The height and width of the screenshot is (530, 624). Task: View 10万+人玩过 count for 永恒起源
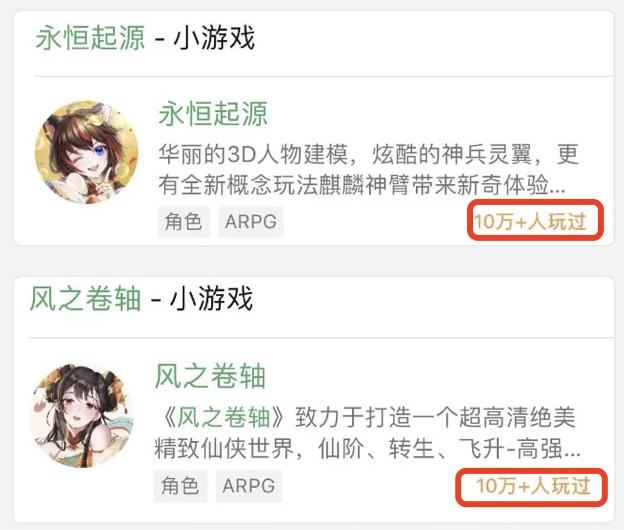click(x=530, y=221)
